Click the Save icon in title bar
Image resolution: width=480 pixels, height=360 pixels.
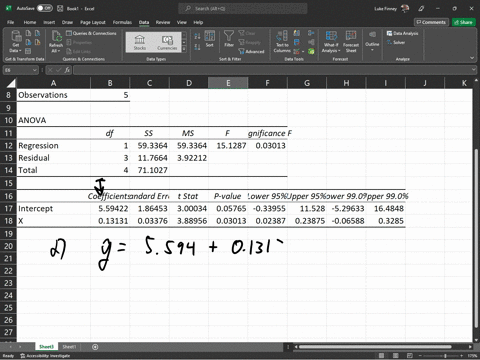click(x=60, y=8)
